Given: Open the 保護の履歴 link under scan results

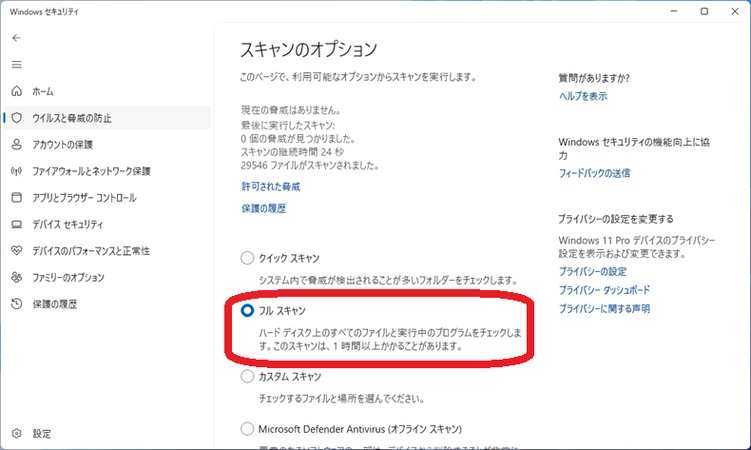Looking at the screenshot, I should (264, 208).
